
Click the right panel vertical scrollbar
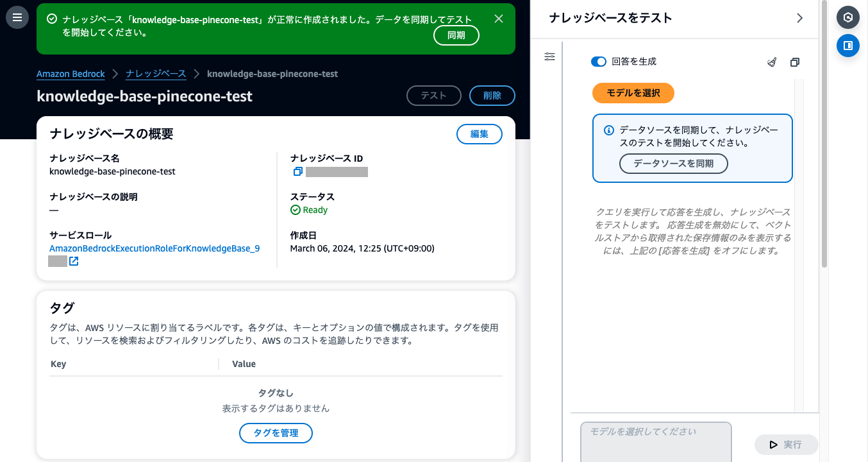pyautogui.click(x=824, y=135)
